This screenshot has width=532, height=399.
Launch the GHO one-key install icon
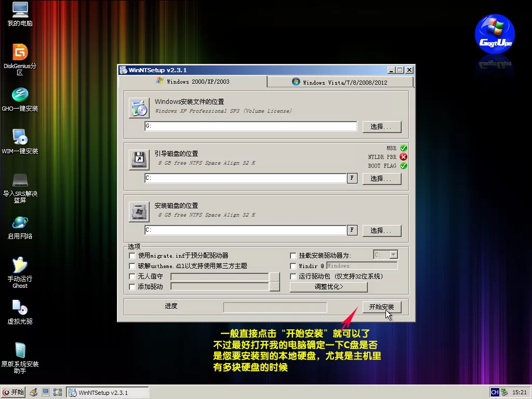tap(20, 95)
